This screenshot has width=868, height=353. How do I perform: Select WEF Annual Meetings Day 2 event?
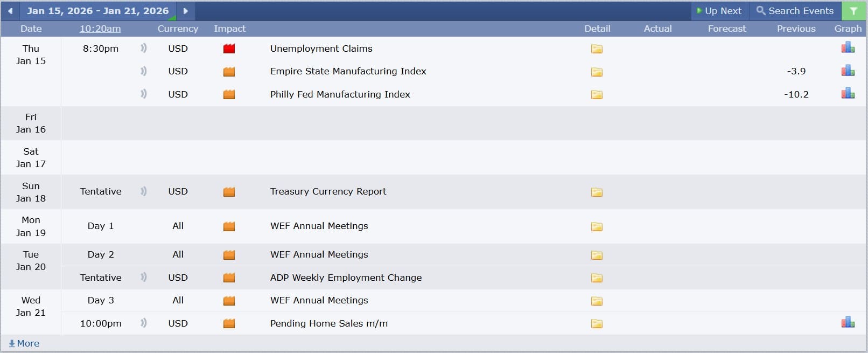[x=319, y=254]
